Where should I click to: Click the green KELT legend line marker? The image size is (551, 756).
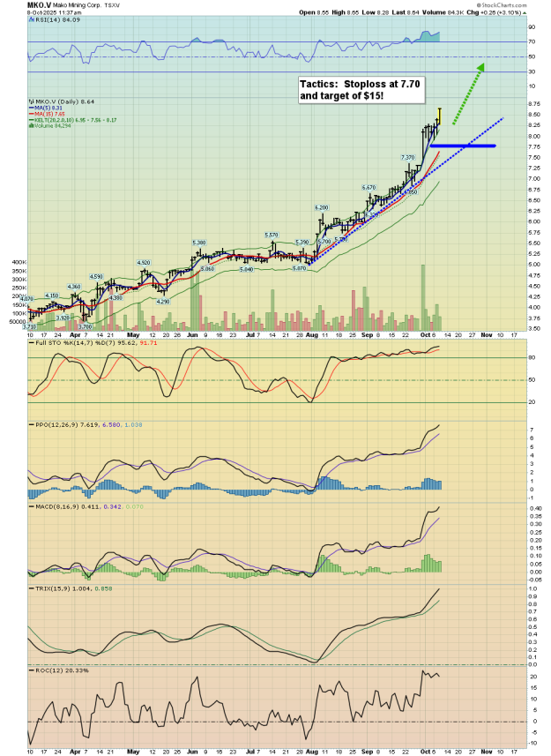coord(31,120)
